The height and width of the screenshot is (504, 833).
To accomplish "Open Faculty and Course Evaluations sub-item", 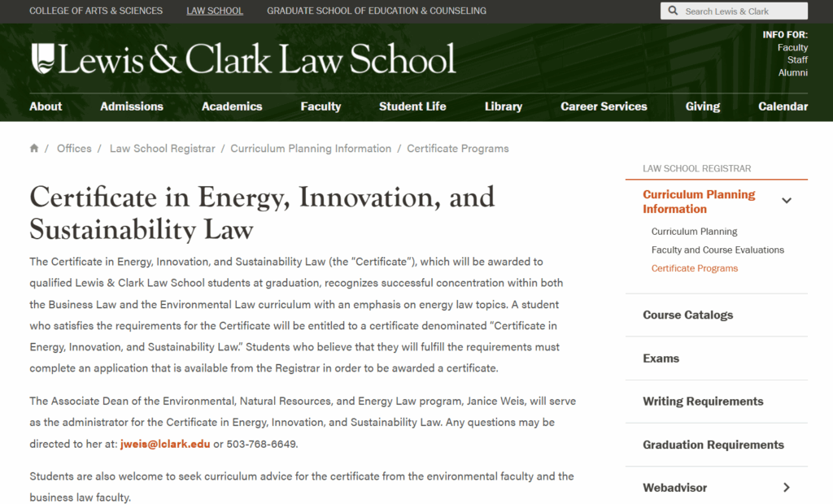I will (x=717, y=250).
